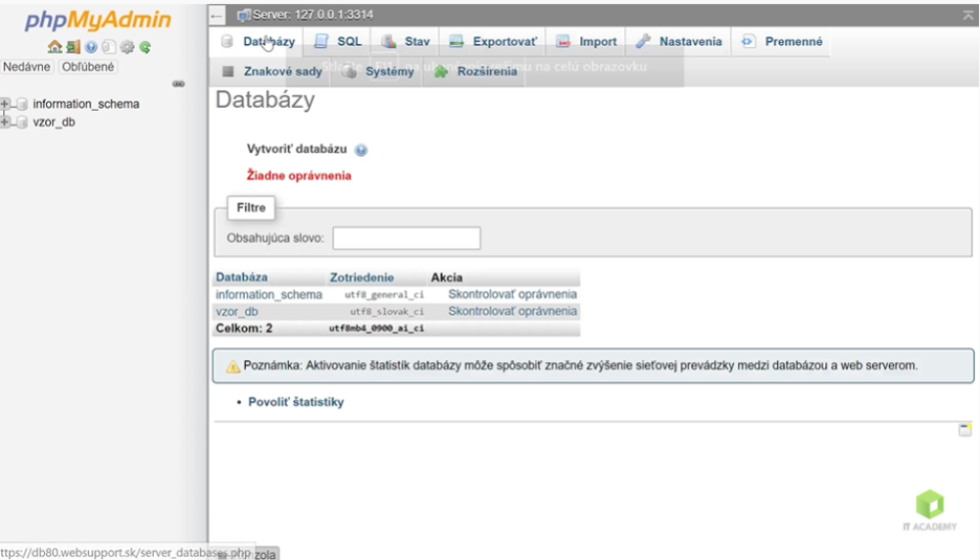
Task: Click the small yellow icon at bottom right
Action: coord(965,430)
